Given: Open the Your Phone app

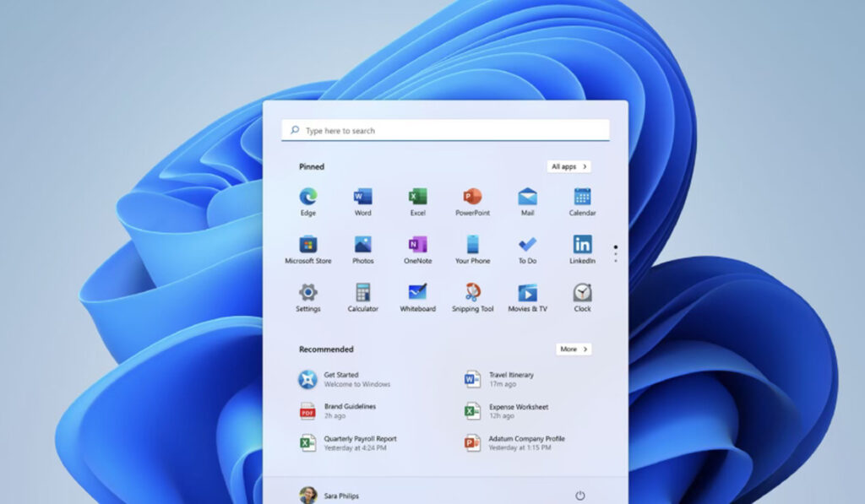Looking at the screenshot, I should (x=472, y=250).
